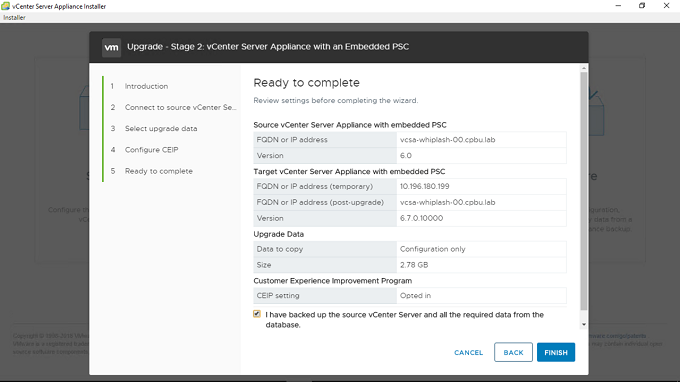
Task: Click temporary IP value 10.196.180.199
Action: point(425,186)
